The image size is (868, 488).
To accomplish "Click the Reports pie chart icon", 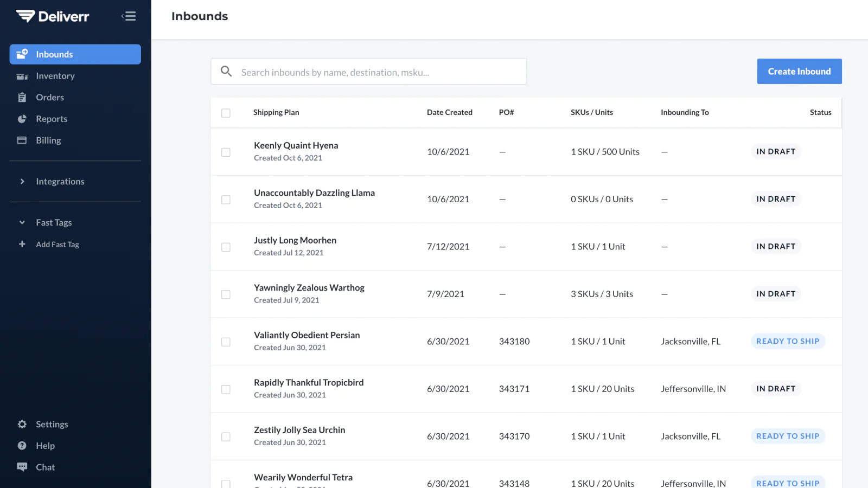I will point(22,119).
